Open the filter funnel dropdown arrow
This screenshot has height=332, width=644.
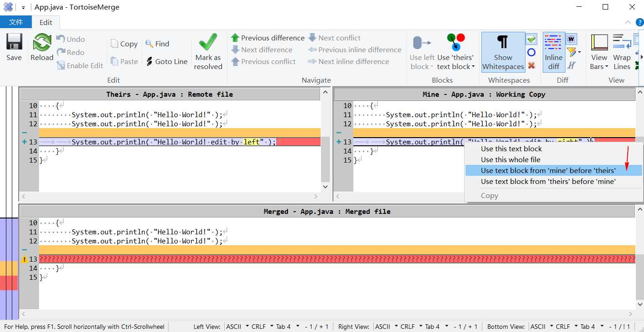580,52
